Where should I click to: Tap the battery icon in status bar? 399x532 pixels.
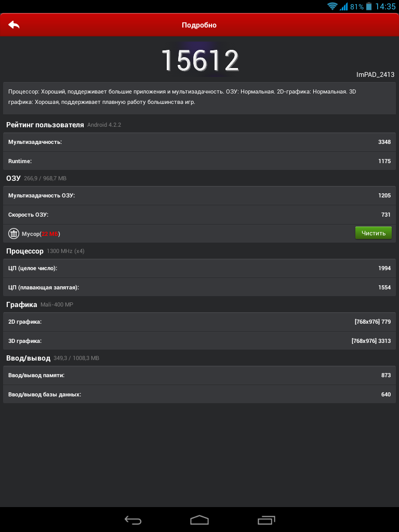[369, 6]
